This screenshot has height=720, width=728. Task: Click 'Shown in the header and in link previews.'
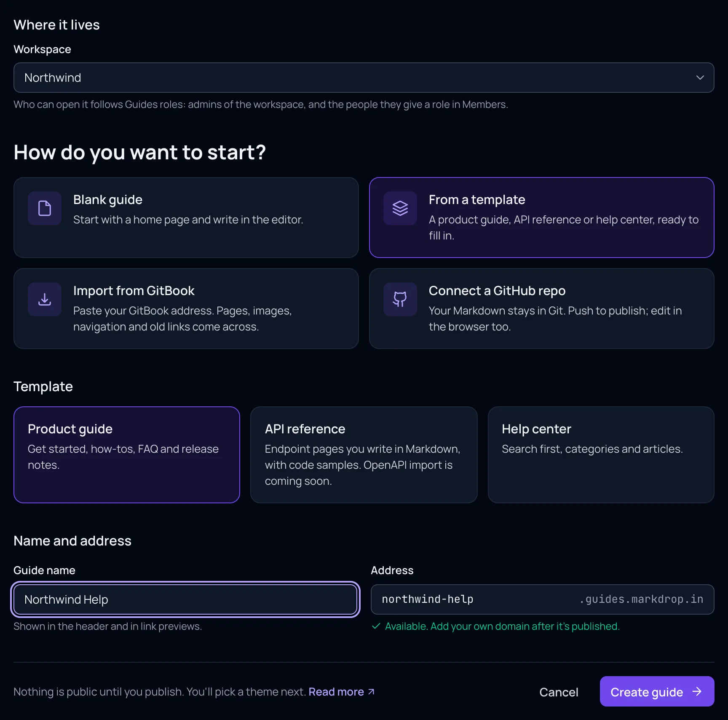[x=108, y=626]
